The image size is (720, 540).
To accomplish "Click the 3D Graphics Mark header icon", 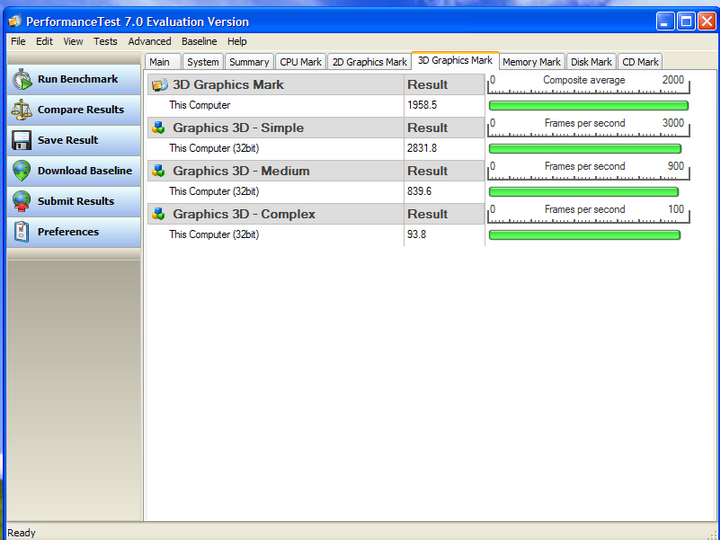I will [160, 85].
